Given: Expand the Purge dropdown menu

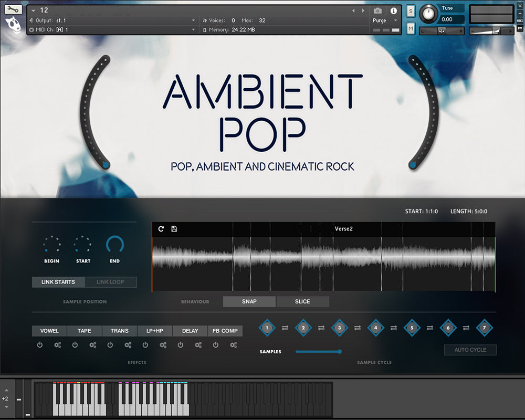Looking at the screenshot, I should point(385,20).
